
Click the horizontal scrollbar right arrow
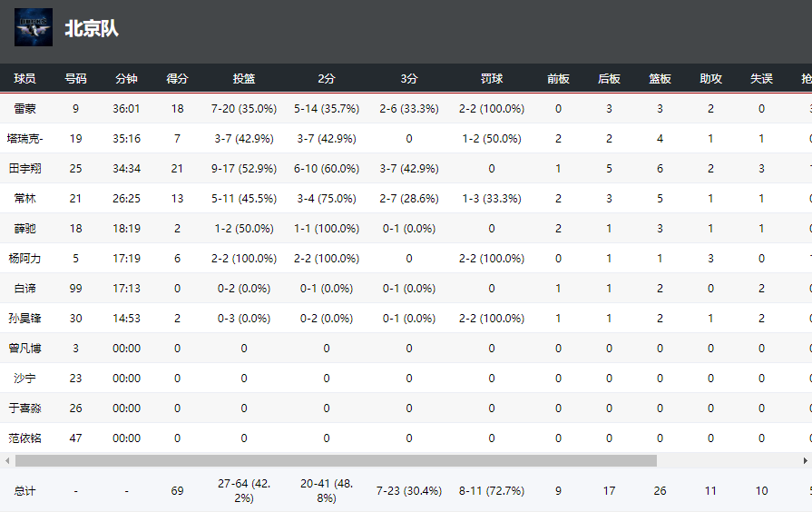[805, 460]
